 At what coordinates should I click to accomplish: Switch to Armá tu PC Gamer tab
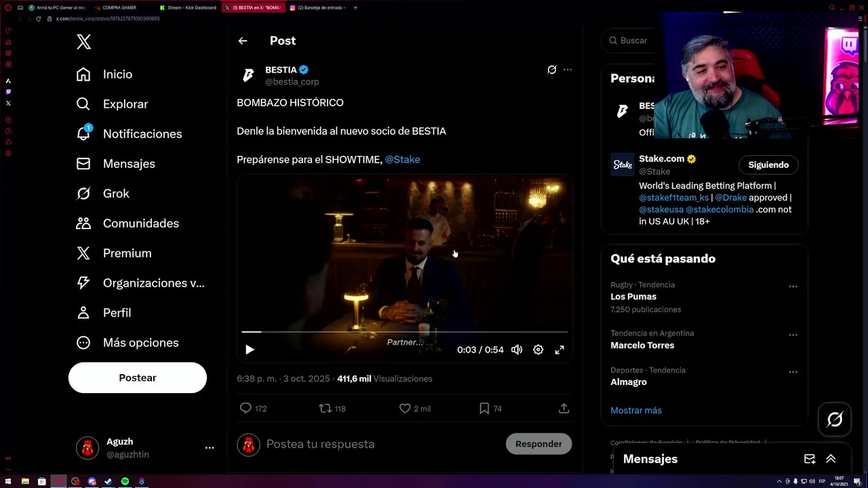tap(58, 7)
